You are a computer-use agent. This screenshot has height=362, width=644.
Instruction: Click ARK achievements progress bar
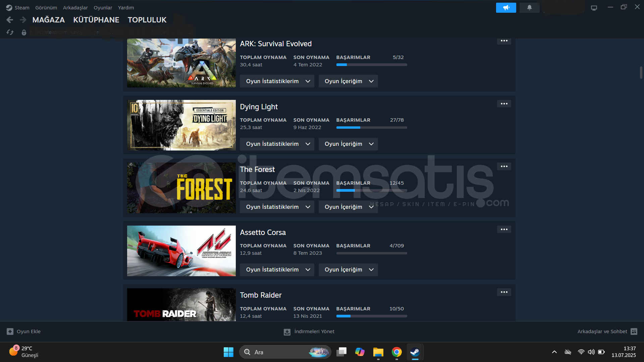(x=372, y=65)
